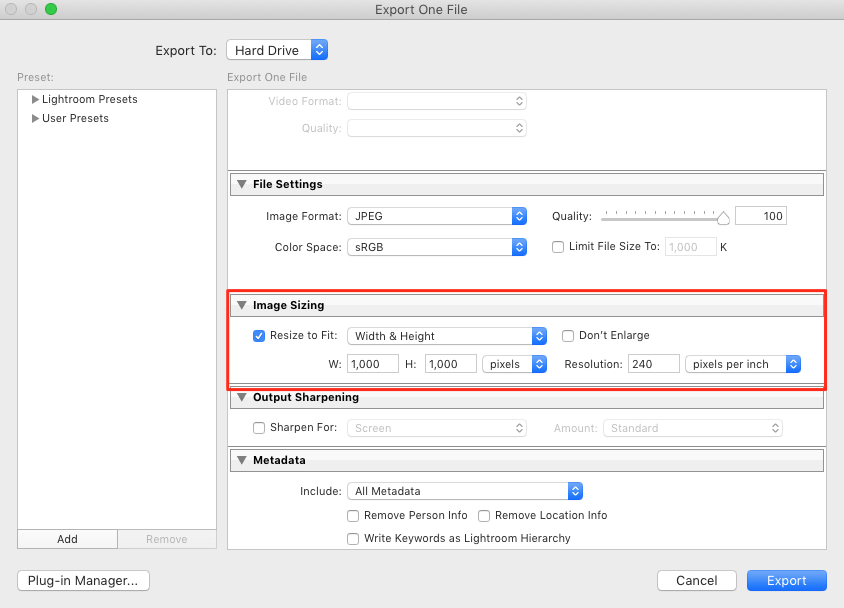Screen dimensions: 844x608
Task: Click the Quality value field showing 100
Action: (761, 216)
